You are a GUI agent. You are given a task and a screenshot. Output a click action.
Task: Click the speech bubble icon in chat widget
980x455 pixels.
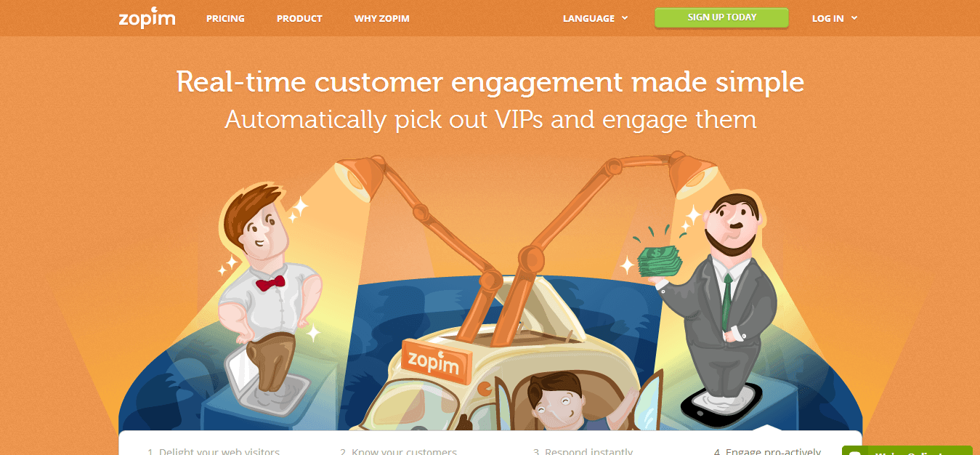[854, 452]
